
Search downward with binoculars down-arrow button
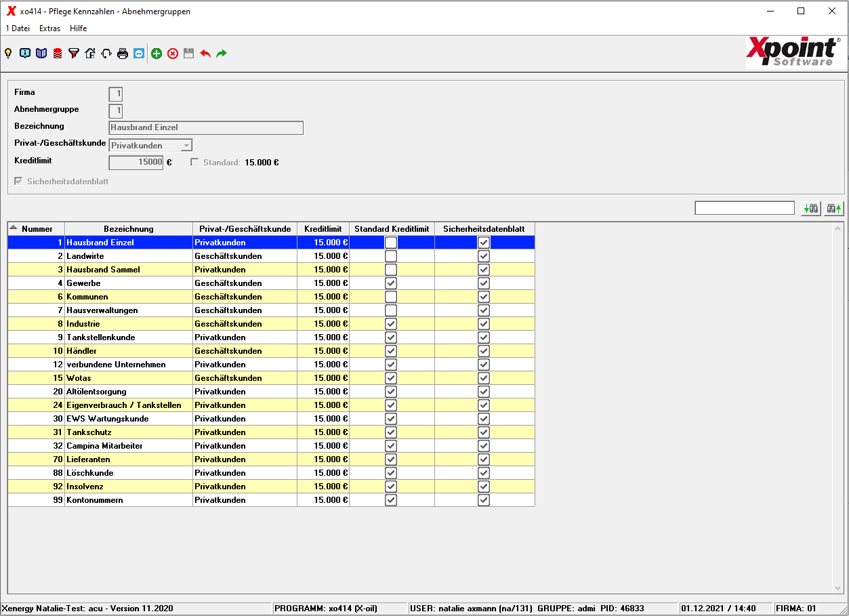pyautogui.click(x=810, y=209)
